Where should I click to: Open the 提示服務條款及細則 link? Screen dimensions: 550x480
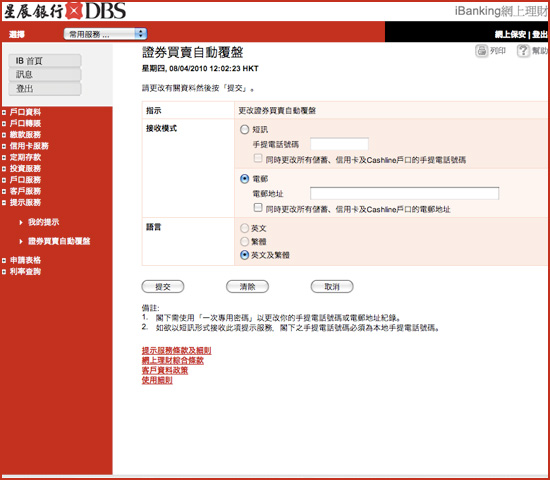176,351
